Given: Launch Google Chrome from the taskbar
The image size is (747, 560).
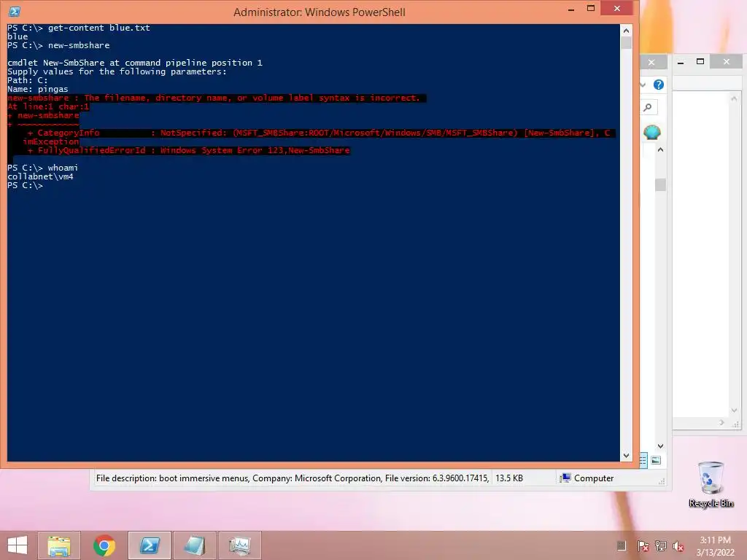Looking at the screenshot, I should [104, 545].
